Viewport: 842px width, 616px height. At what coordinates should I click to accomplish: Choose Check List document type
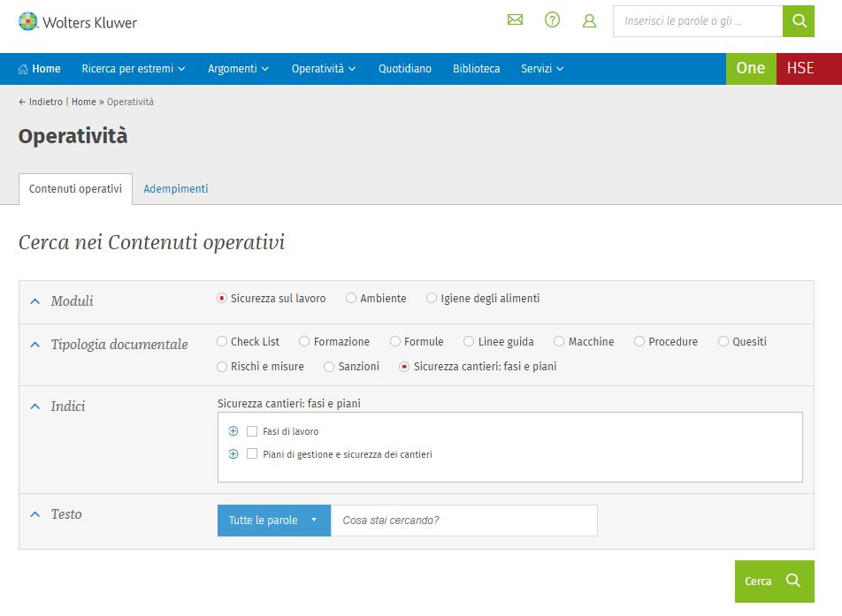click(x=222, y=342)
